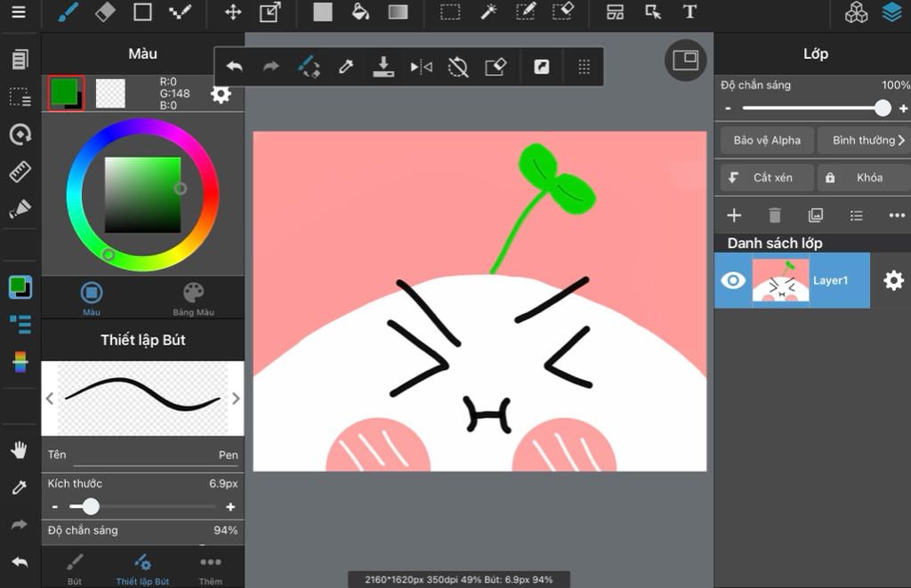The height and width of the screenshot is (588, 911).
Task: Pick the eyedropper in floating toolbar
Action: tap(346, 67)
